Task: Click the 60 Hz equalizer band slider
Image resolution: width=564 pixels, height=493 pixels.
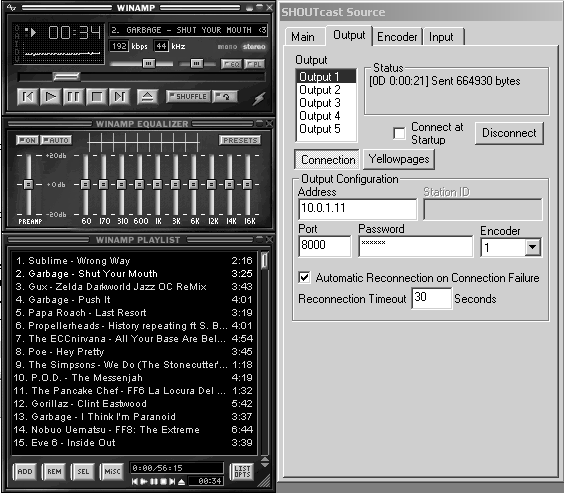Action: 85,184
